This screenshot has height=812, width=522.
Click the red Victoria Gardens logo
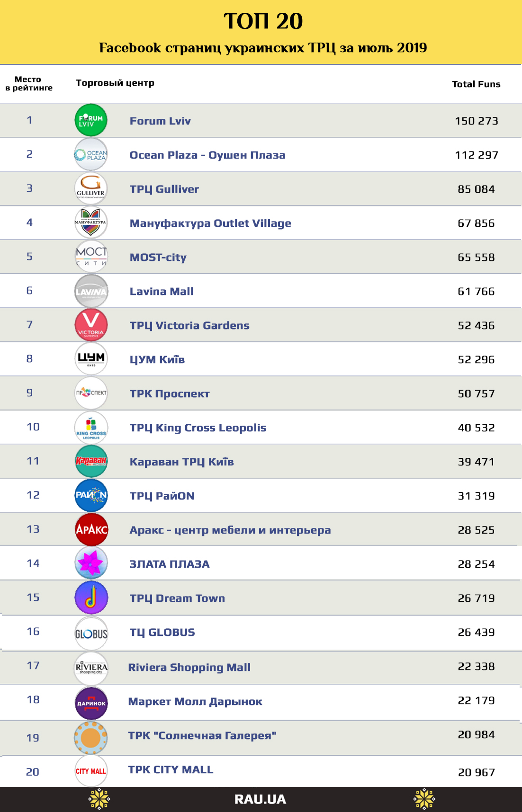click(91, 325)
